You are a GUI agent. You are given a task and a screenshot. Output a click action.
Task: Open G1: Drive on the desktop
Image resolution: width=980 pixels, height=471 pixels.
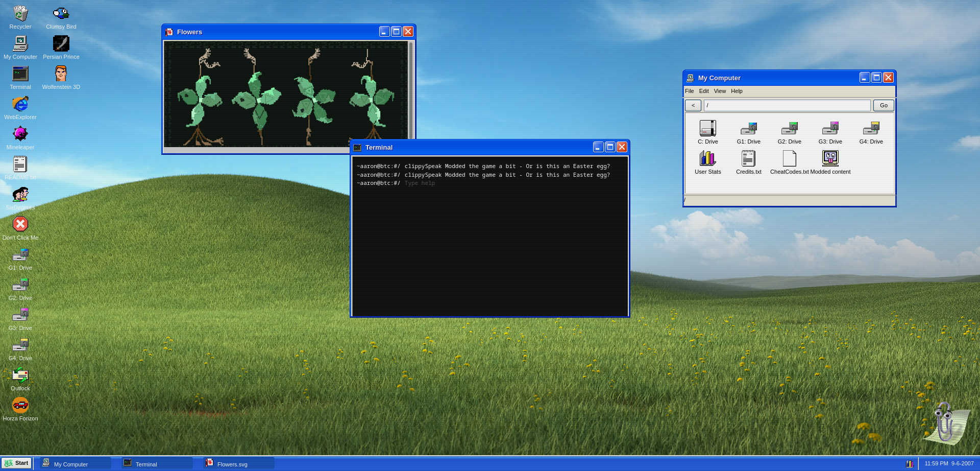[20, 258]
